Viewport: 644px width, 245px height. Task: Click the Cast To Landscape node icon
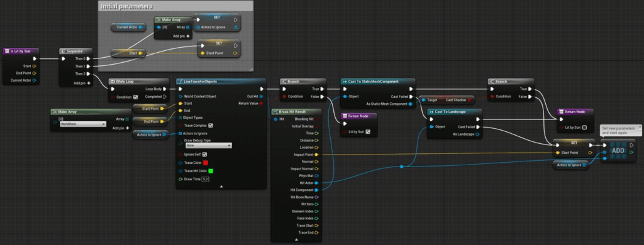(x=431, y=112)
